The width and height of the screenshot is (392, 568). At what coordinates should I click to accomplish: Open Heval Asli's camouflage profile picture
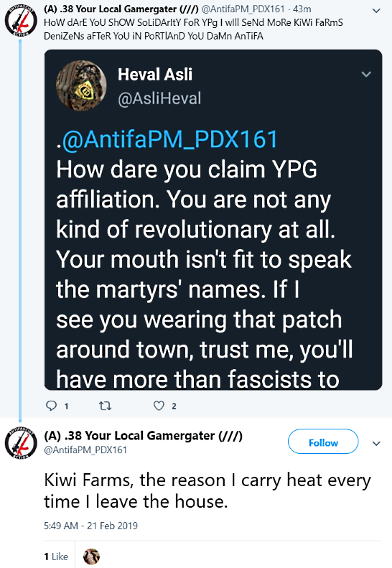[81, 85]
